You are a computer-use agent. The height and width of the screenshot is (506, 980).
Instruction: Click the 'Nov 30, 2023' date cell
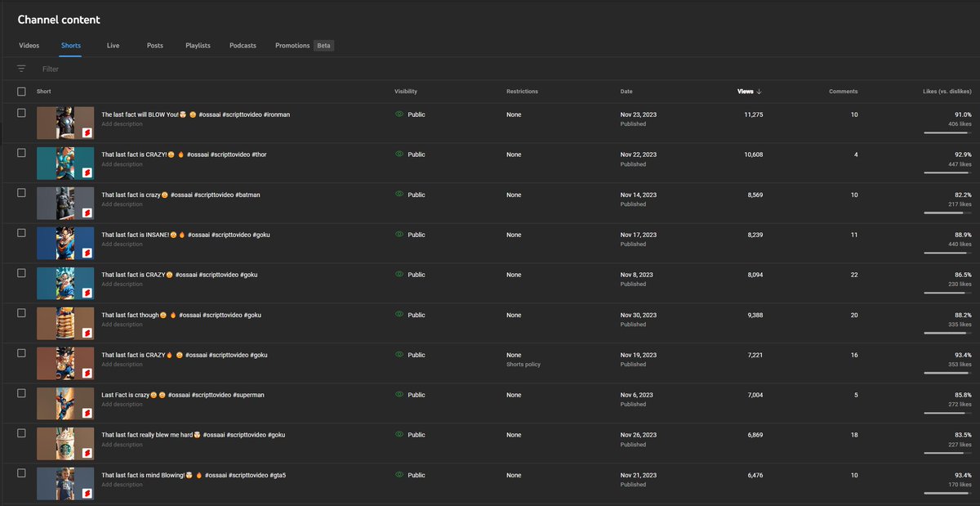point(639,315)
